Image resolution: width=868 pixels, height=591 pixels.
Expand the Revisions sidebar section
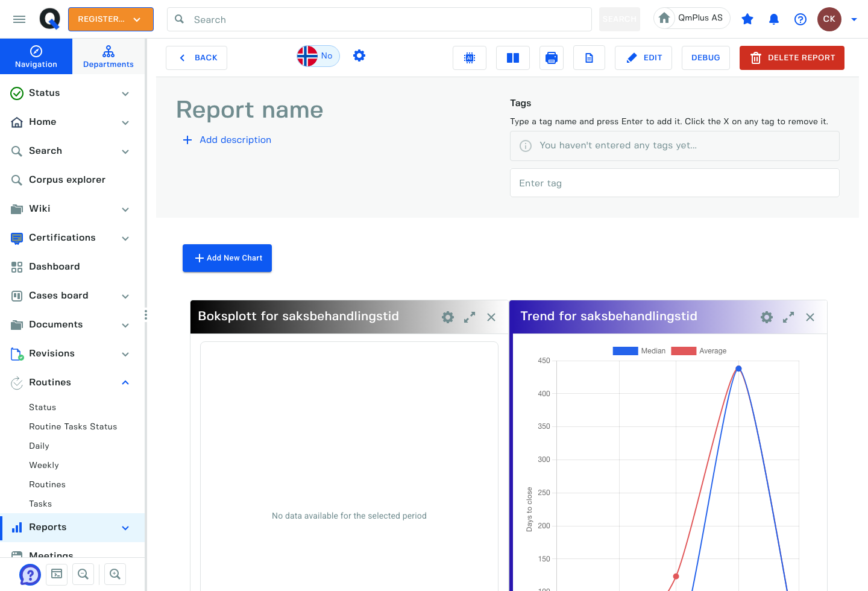pyautogui.click(x=125, y=354)
